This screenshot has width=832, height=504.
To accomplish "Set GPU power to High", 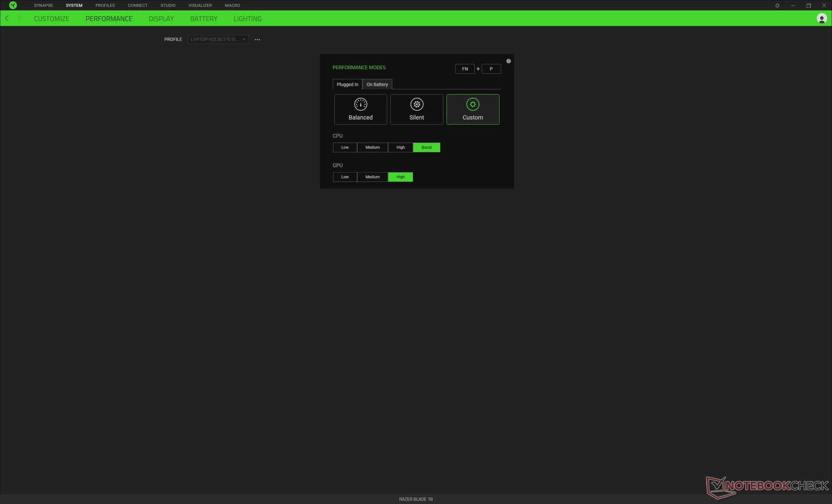I will click(x=400, y=177).
